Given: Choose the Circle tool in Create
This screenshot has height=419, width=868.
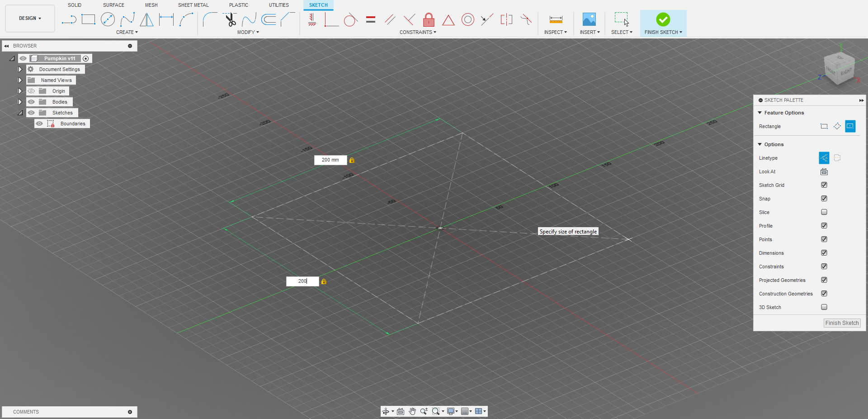Looking at the screenshot, I should pos(108,19).
